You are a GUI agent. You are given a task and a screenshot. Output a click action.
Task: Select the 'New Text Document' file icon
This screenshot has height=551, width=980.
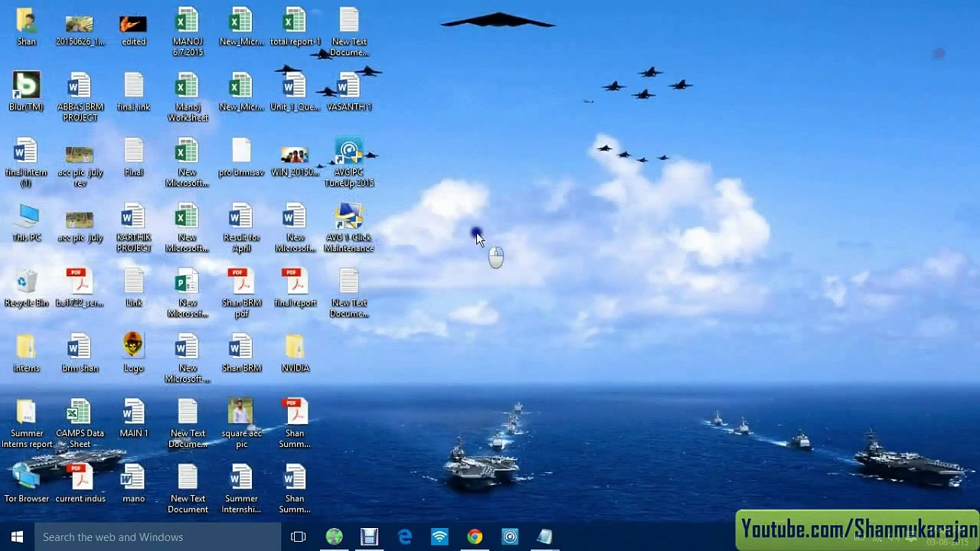(188, 488)
